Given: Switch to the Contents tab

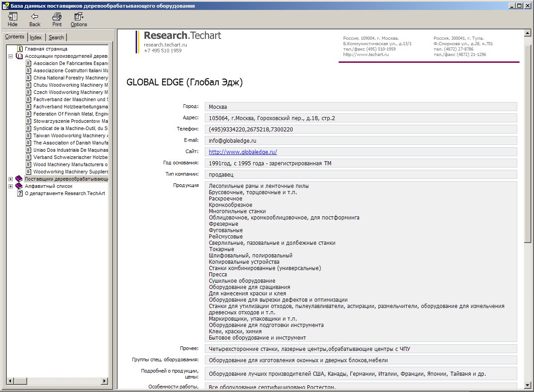Looking at the screenshot, I should point(14,37).
